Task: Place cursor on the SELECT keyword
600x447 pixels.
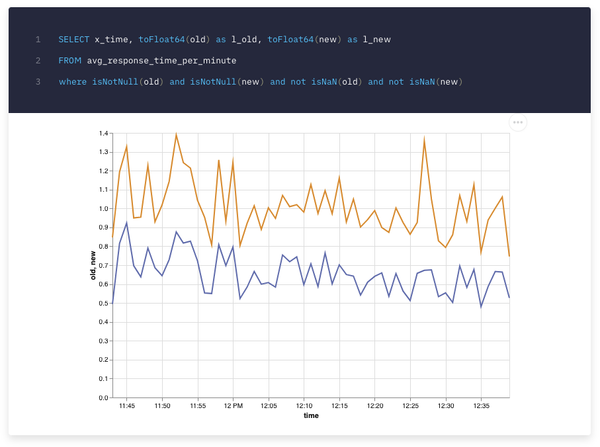Action: tap(73, 39)
